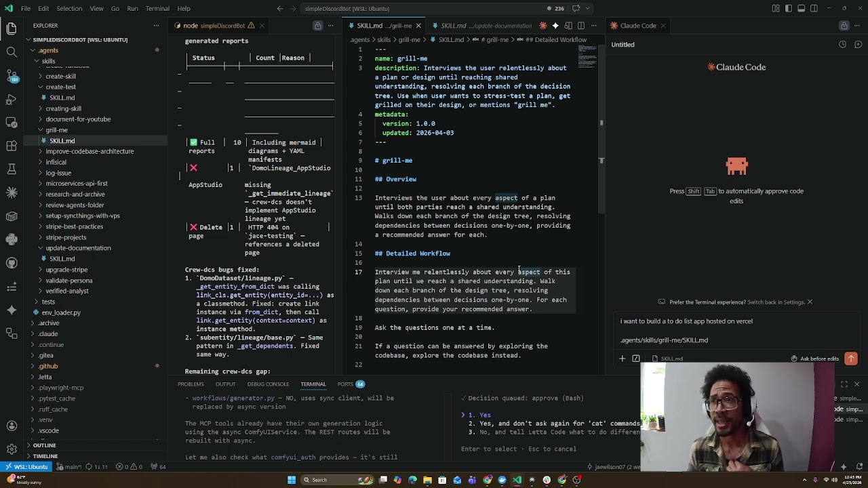The width and height of the screenshot is (868, 488).
Task: Switch to the DEBUG CONSOLE tab
Action: pos(268,384)
